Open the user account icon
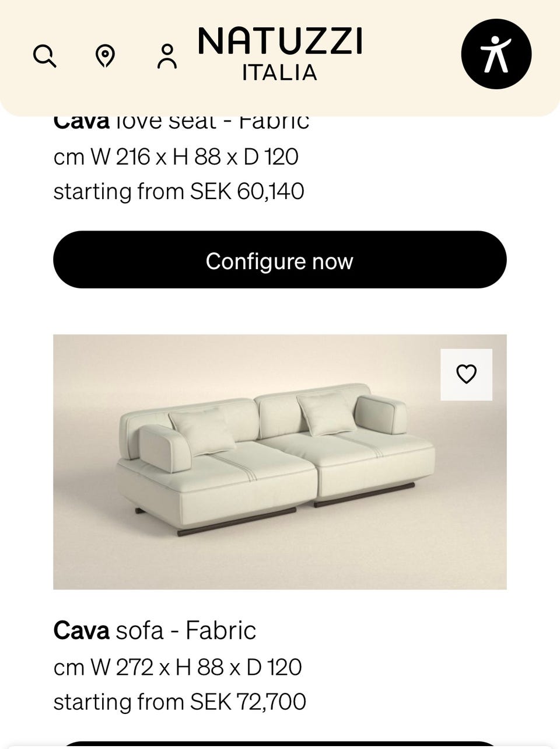 (167, 57)
